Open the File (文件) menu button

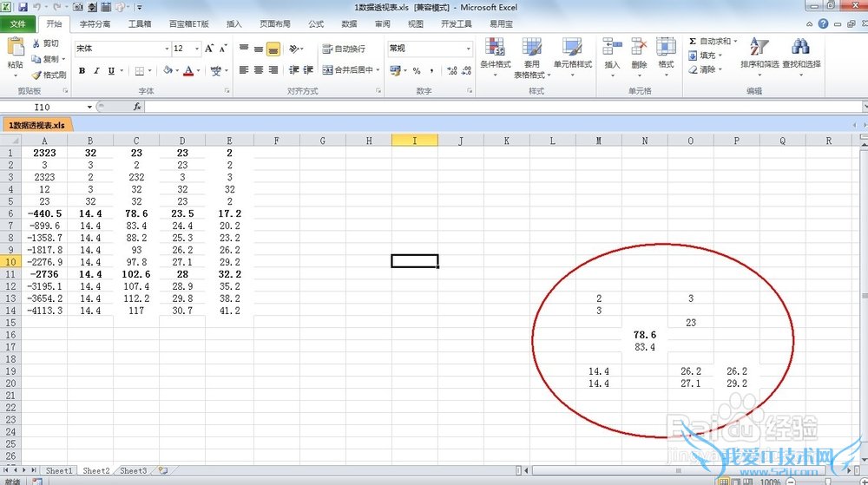[17, 24]
